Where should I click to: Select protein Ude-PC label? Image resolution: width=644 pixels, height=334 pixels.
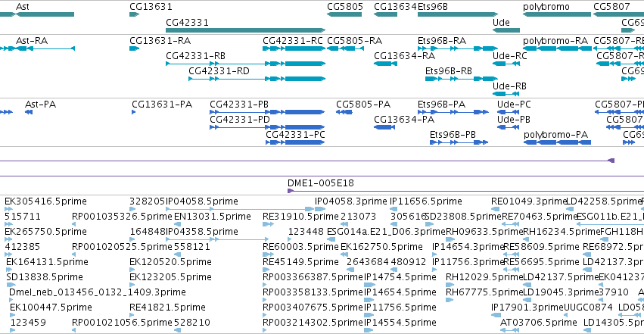click(x=514, y=105)
